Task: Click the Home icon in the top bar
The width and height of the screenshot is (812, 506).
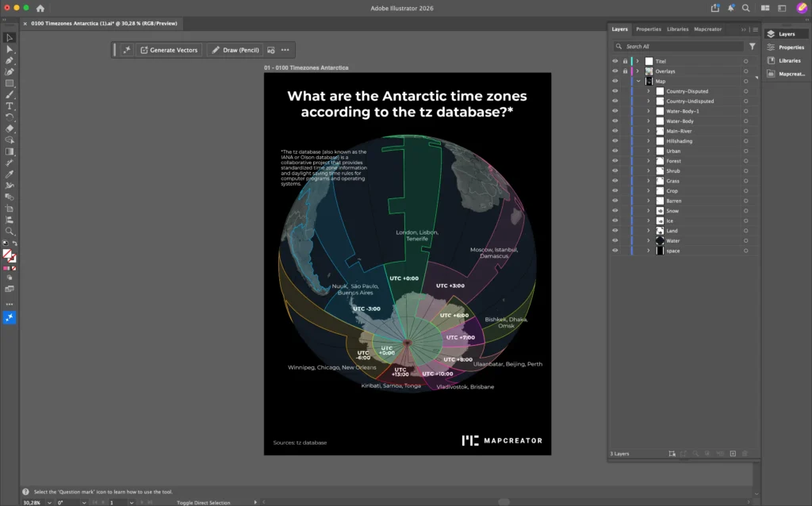Action: [40, 8]
